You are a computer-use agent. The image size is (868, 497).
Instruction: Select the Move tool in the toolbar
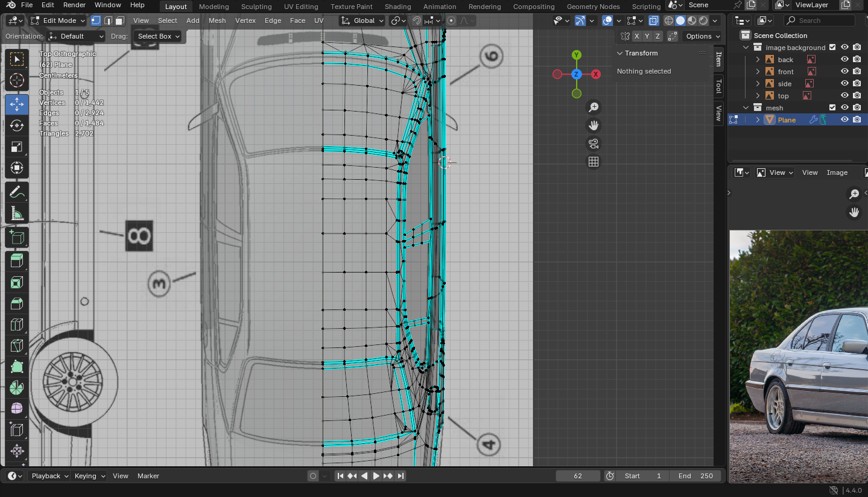17,104
